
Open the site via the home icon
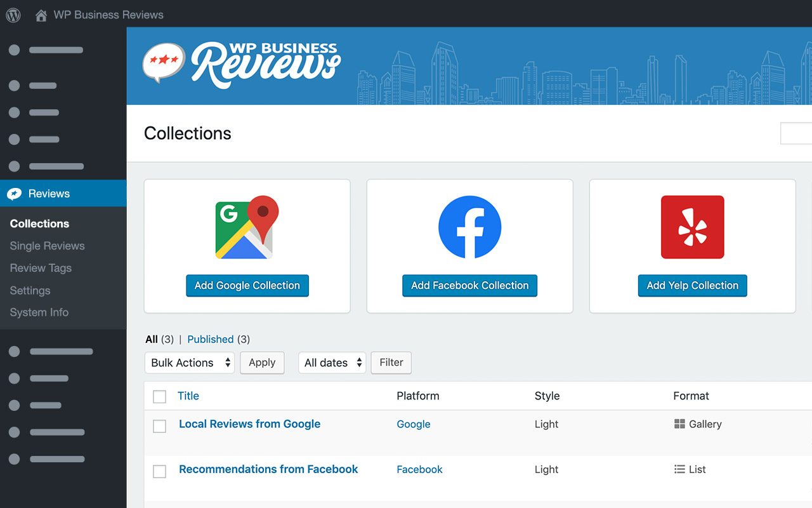[41, 15]
